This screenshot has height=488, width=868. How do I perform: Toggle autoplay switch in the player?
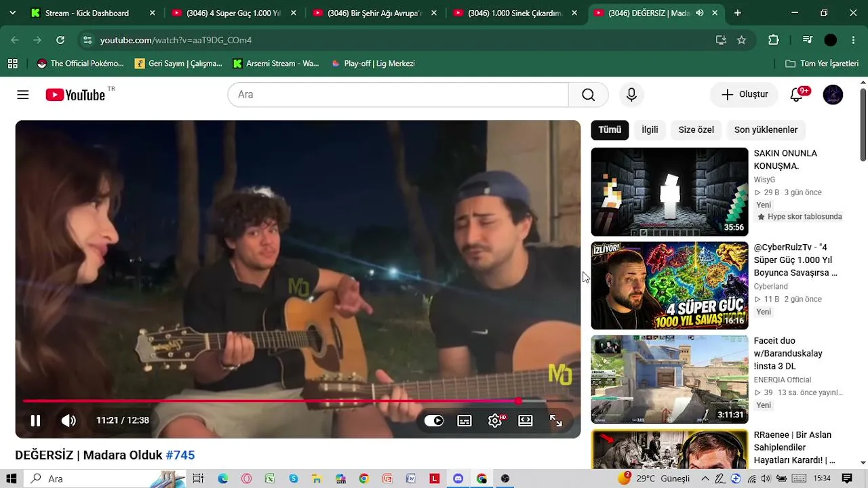(x=434, y=421)
